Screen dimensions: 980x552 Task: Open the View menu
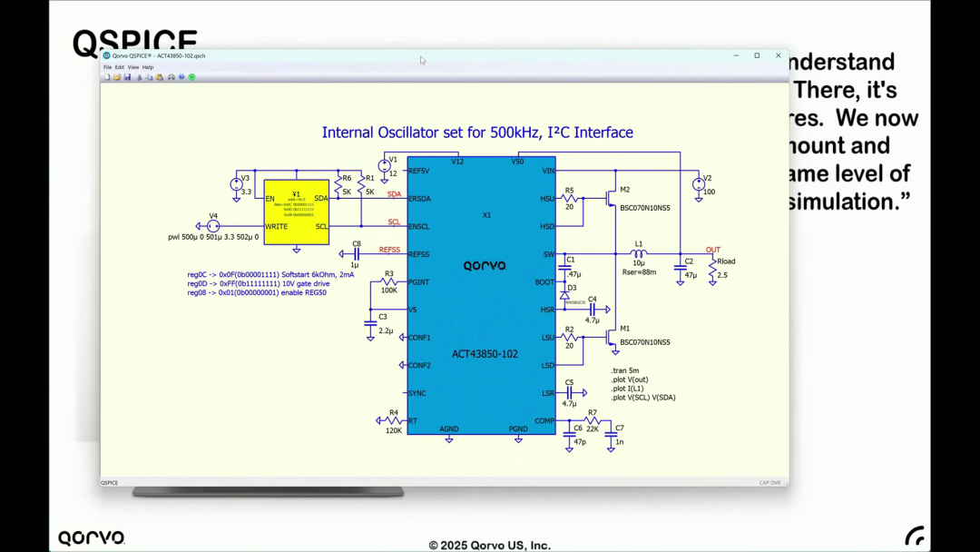tap(133, 67)
